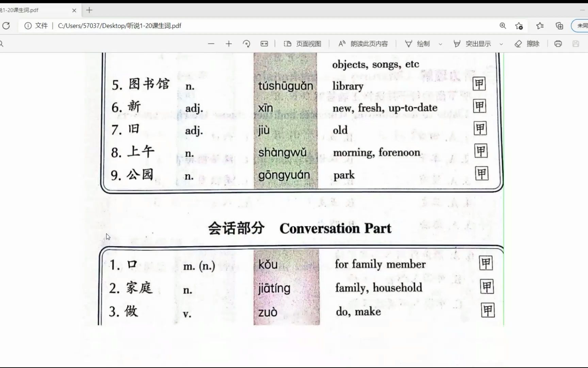This screenshot has height=368, width=588.
Task: Click pinyin gōngyuán
Action: click(x=284, y=175)
